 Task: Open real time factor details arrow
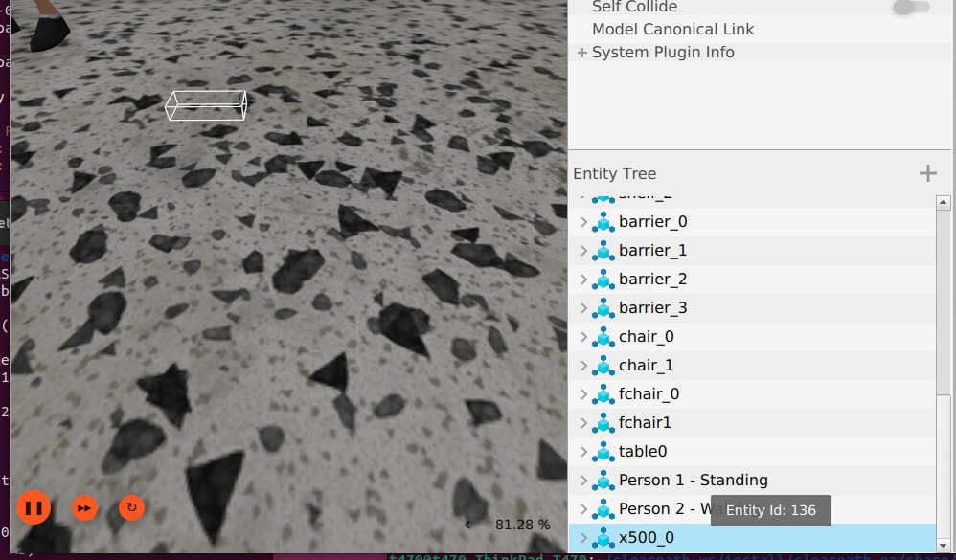[467, 525]
